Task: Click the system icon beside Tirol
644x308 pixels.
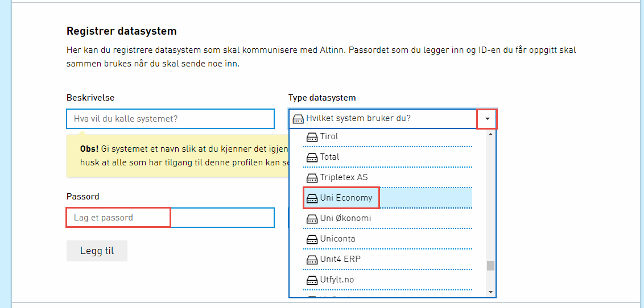Action: tap(312, 137)
